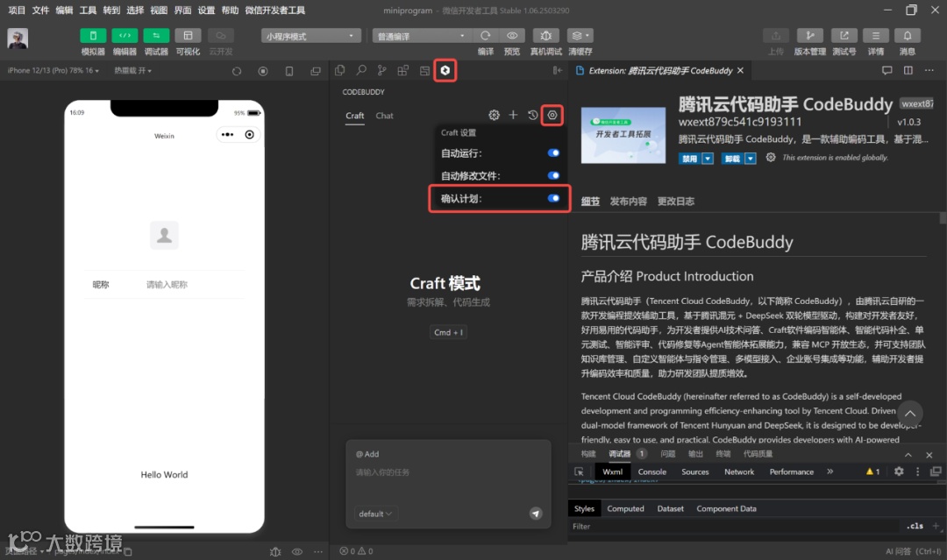Click the 编译 compile refresh icon
Viewport: 947px width, 560px height.
[486, 36]
